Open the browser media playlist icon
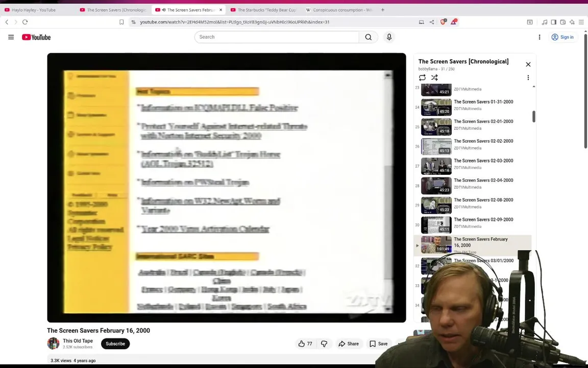 [x=545, y=22]
